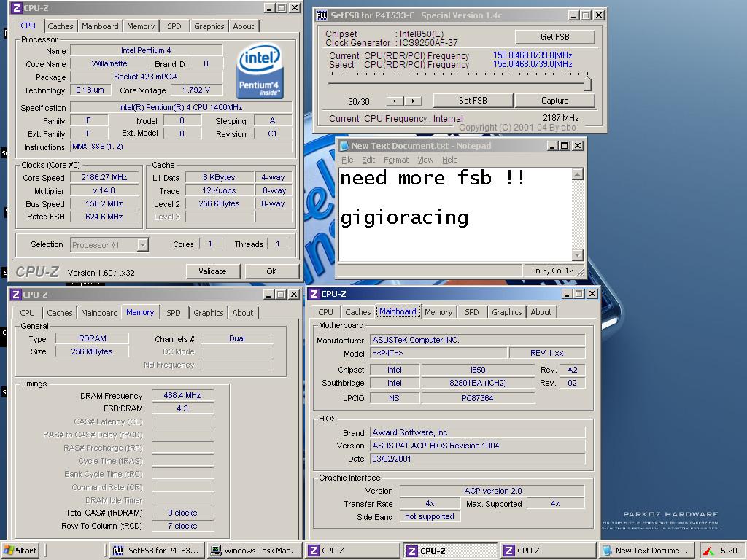The height and width of the screenshot is (560, 747).
Task: Open Mainboard tab in the Memory tab CPU-Z window
Action: click(99, 313)
